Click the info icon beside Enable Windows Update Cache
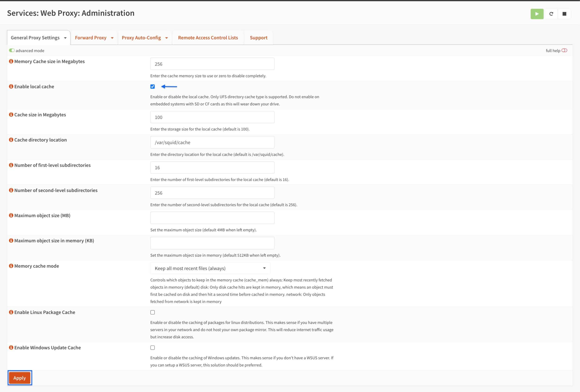580x392 pixels. click(11, 347)
